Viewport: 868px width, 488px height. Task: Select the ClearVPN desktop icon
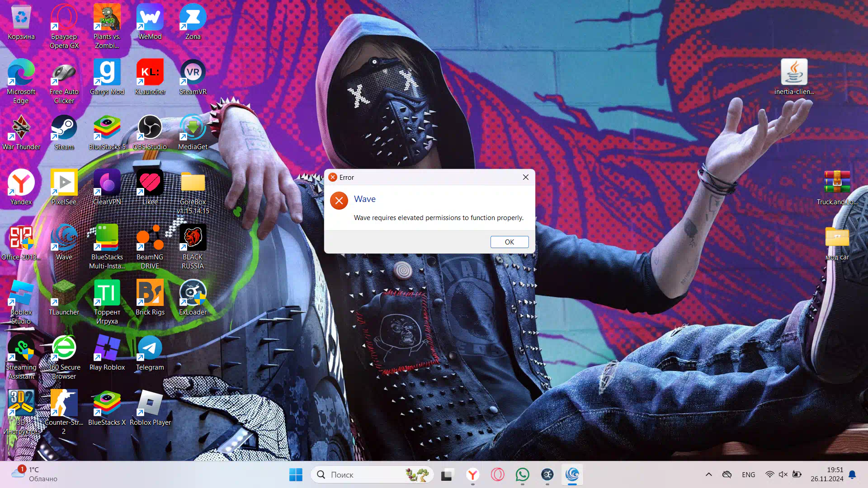(x=107, y=187)
